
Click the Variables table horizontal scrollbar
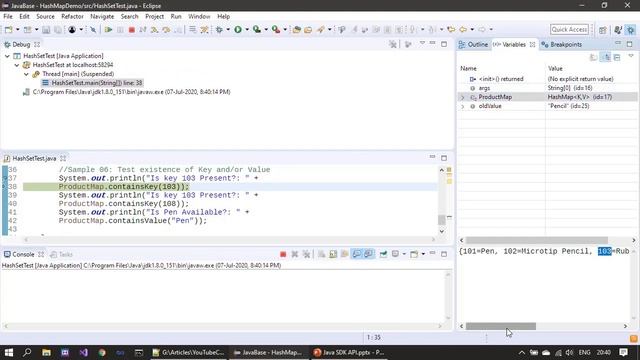point(537,240)
